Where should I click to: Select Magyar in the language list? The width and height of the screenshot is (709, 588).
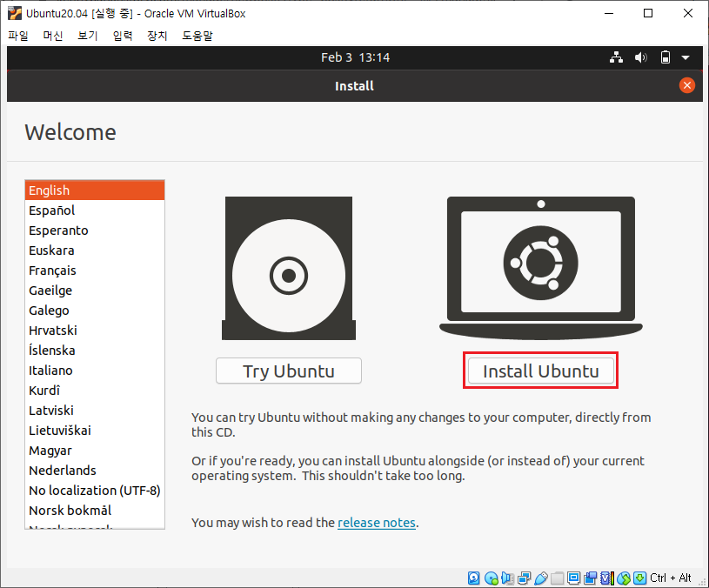tap(95, 451)
